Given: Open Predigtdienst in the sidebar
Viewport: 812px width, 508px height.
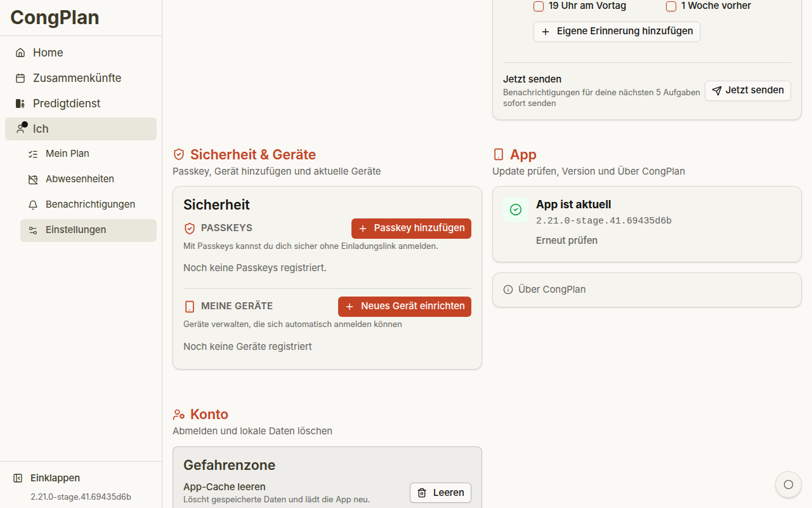Looking at the screenshot, I should point(81,104).
